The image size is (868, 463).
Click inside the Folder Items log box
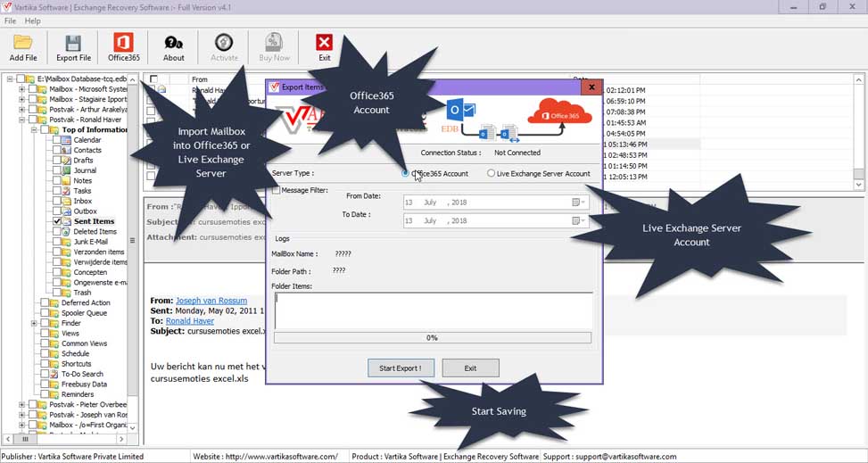click(x=434, y=310)
